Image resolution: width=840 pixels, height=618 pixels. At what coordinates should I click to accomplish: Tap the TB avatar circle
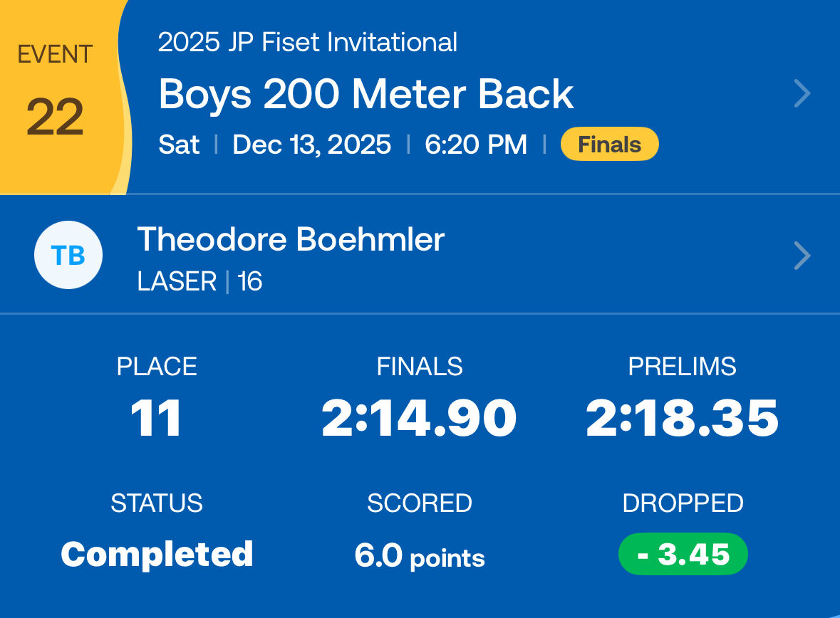click(68, 255)
